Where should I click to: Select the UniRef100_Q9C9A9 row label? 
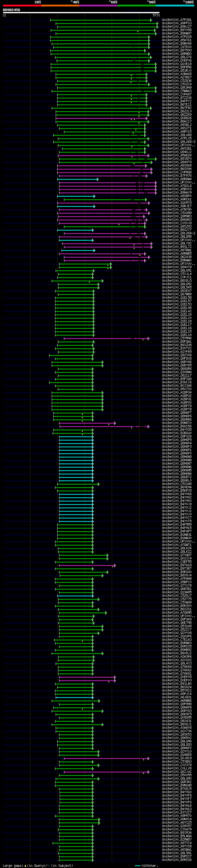(x=177, y=88)
